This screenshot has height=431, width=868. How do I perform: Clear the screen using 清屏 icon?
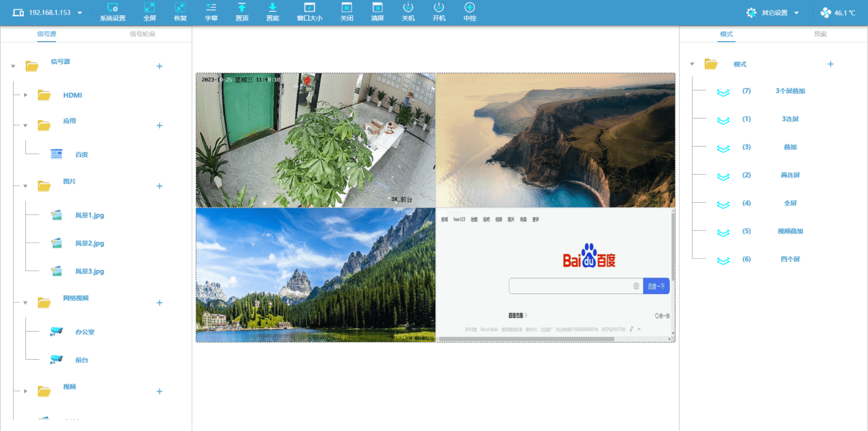(377, 12)
